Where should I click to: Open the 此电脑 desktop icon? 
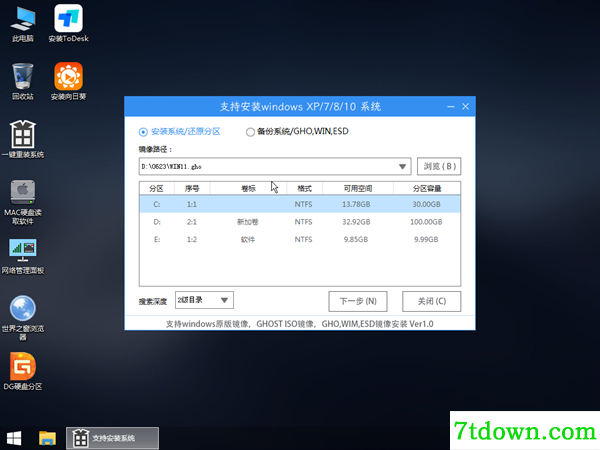point(23,24)
